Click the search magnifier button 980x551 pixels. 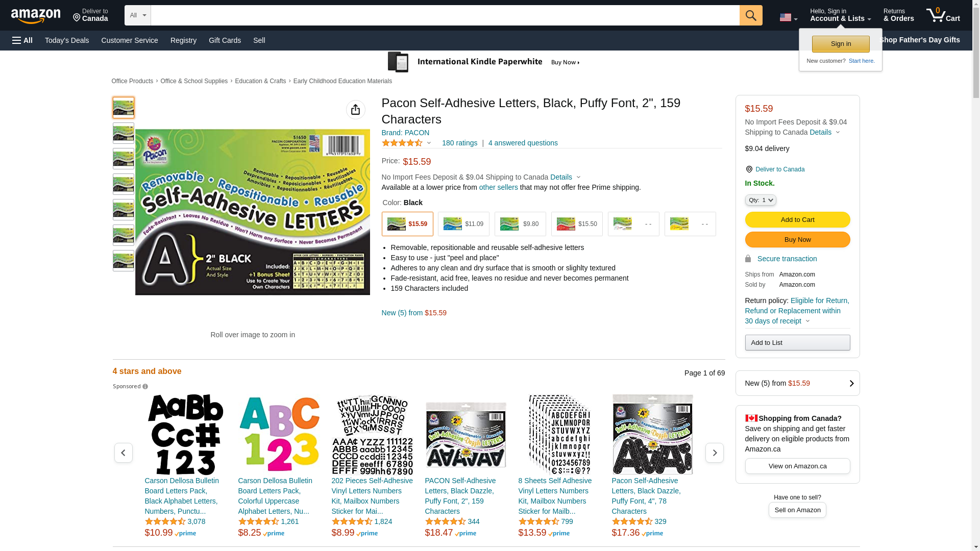751,15
